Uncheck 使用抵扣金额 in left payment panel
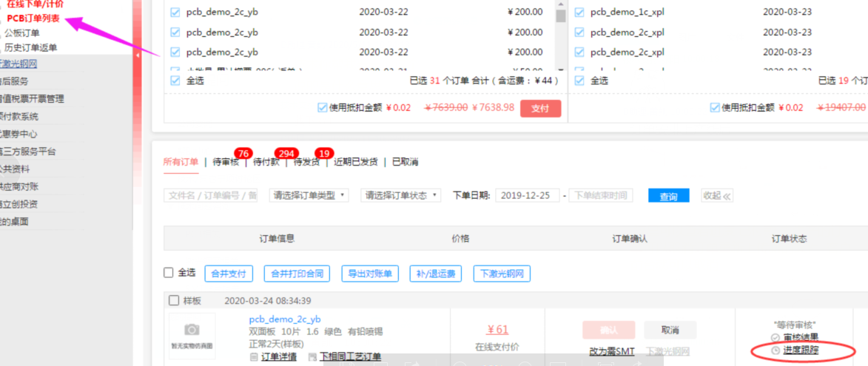This screenshot has width=868, height=366. (x=322, y=108)
